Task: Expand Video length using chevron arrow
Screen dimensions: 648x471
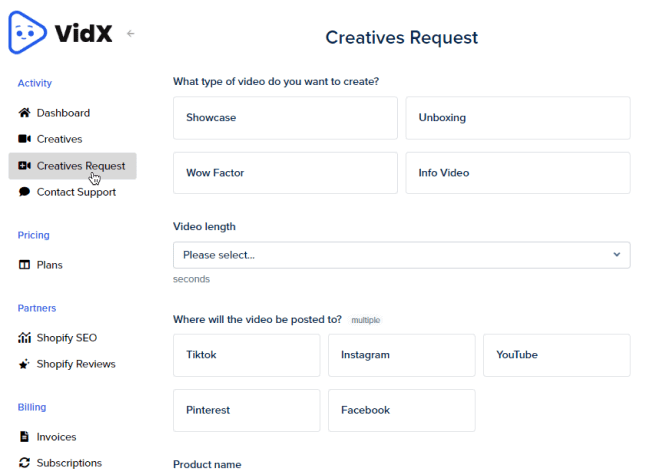Action: (616, 255)
